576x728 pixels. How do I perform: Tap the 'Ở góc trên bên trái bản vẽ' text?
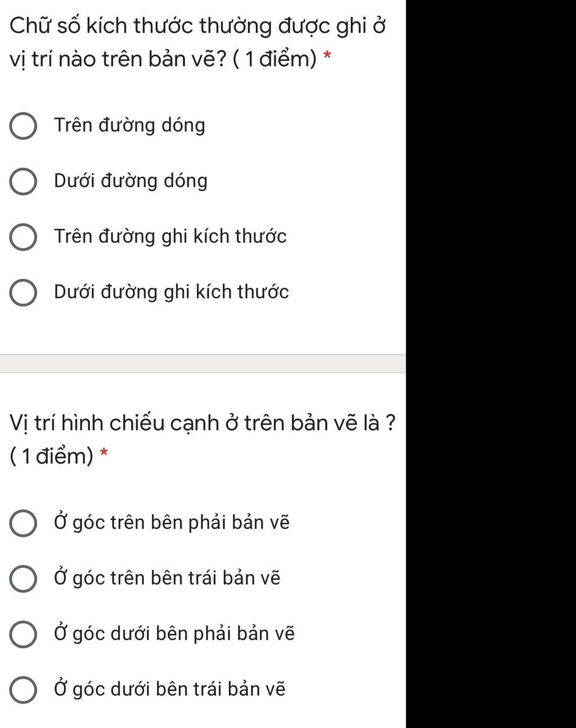point(167,578)
